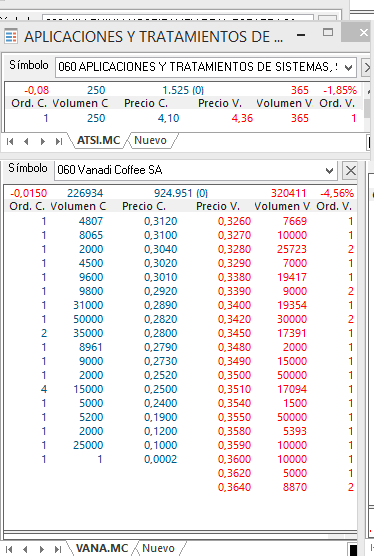Click next tab arrow near VANA.MC
This screenshot has height=556, width=374.
[x=42, y=549]
